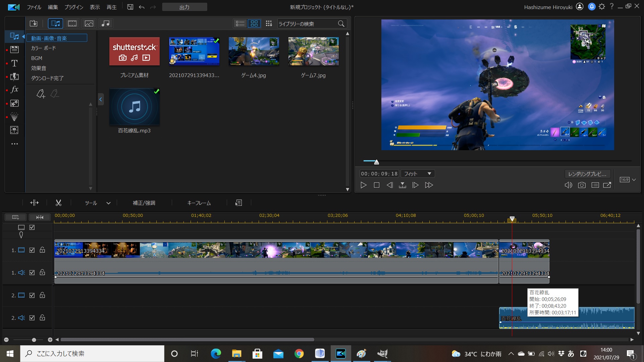The height and width of the screenshot is (362, 644).
Task: Click the import media icon
Action: 34,23
